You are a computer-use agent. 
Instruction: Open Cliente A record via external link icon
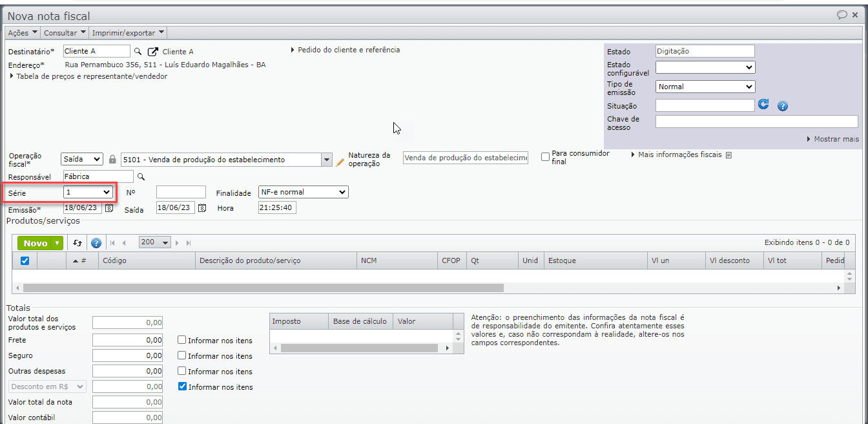tap(152, 51)
